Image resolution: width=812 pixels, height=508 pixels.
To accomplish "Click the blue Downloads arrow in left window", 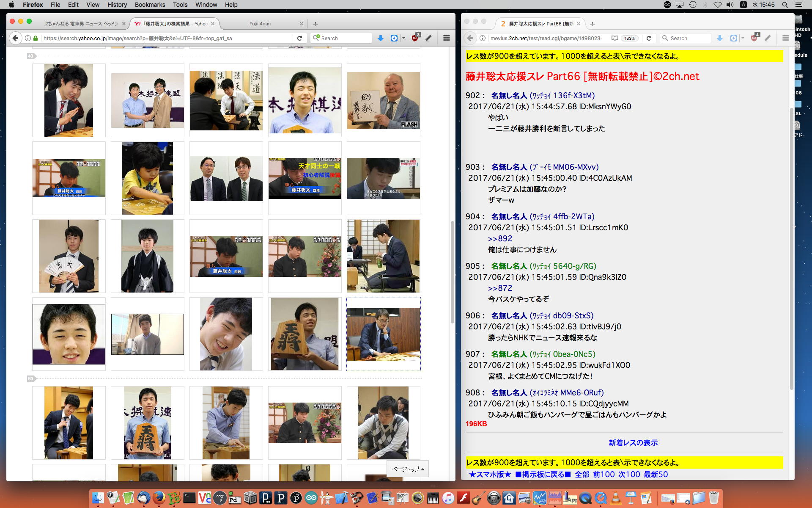I will [x=380, y=38].
